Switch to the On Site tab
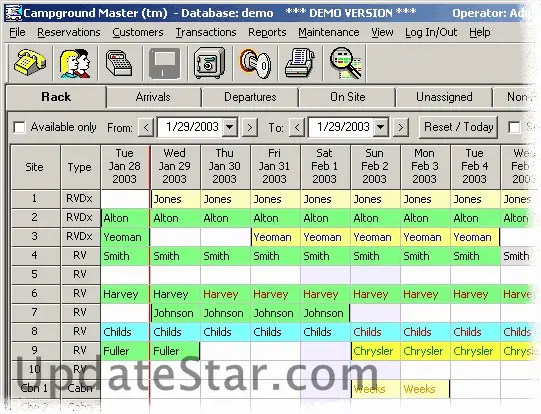This screenshot has height=414, width=541. coord(347,98)
